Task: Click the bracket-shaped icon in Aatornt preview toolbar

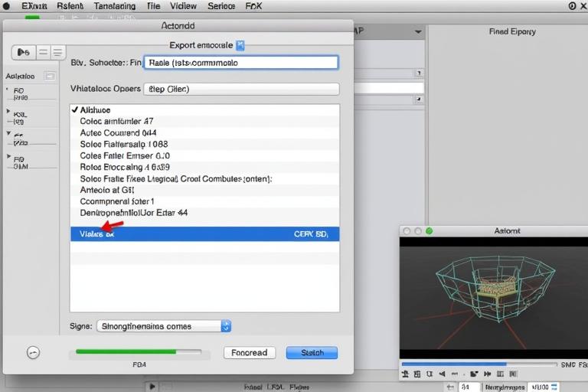Action: coord(430,374)
